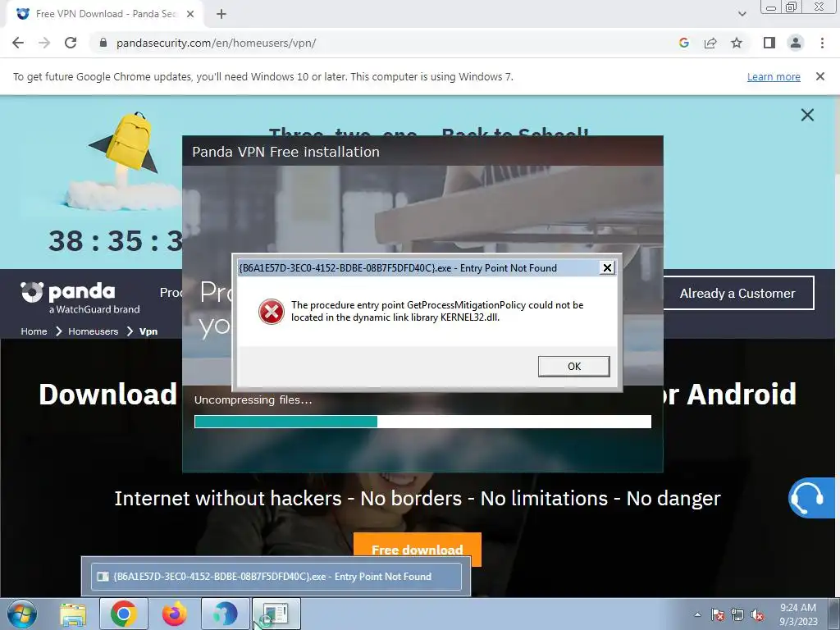Click the installer Uncompressing files progress bar
This screenshot has width=840, height=630.
pyautogui.click(x=422, y=422)
